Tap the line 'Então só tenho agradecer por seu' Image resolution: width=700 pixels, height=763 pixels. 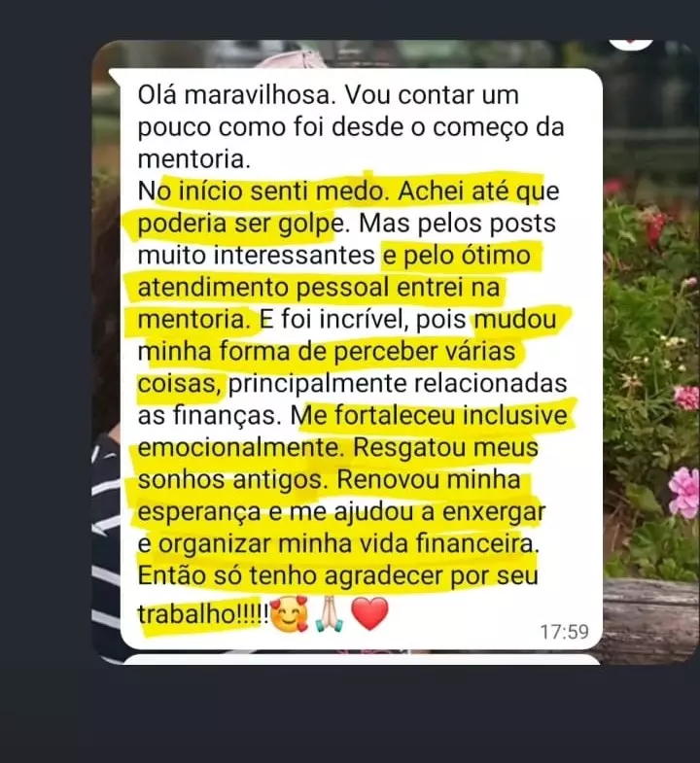pyautogui.click(x=337, y=576)
